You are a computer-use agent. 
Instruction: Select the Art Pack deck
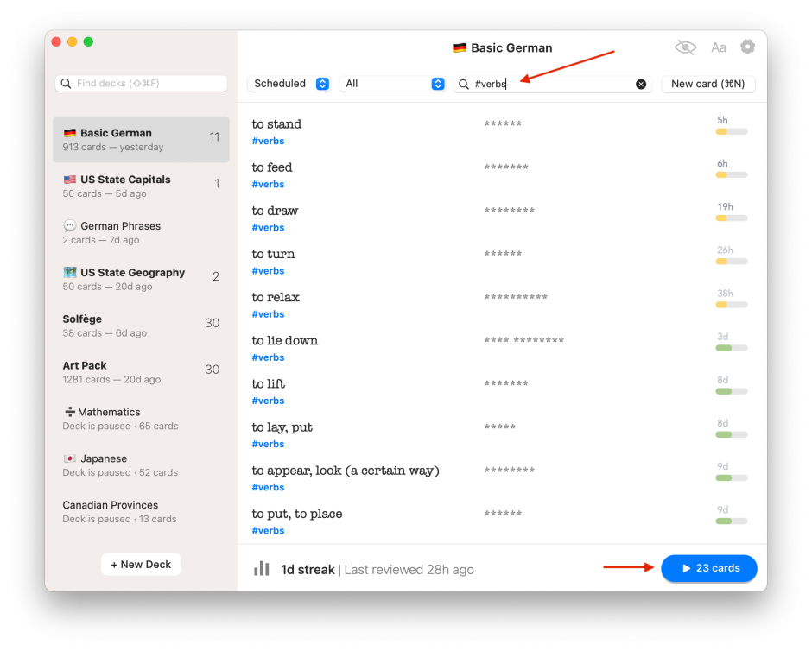(x=141, y=372)
